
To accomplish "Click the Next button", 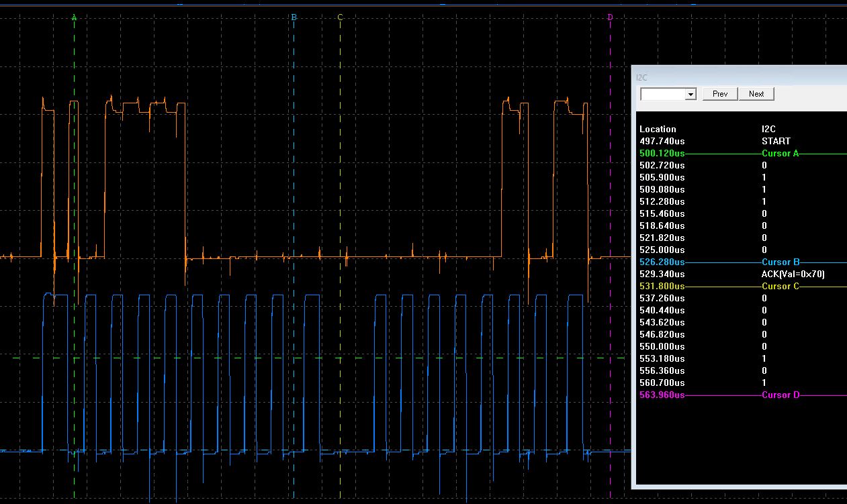I will [x=756, y=93].
